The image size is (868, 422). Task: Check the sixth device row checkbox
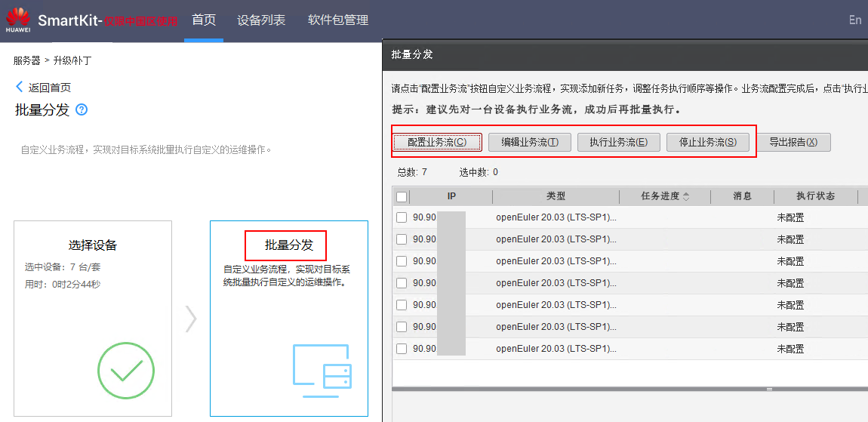tap(402, 327)
